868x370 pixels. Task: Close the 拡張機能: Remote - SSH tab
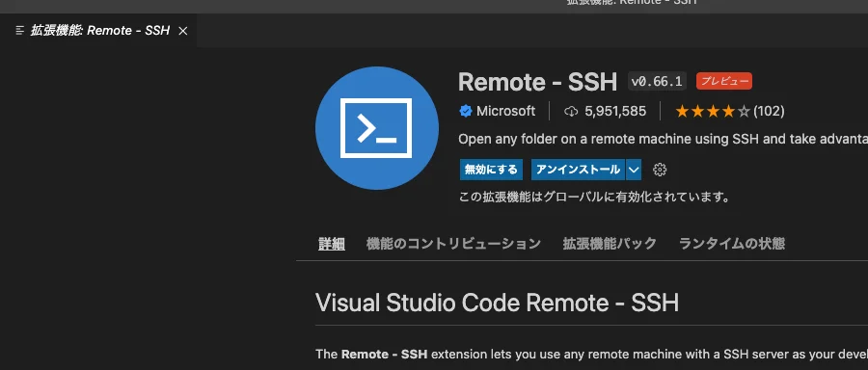(x=183, y=31)
